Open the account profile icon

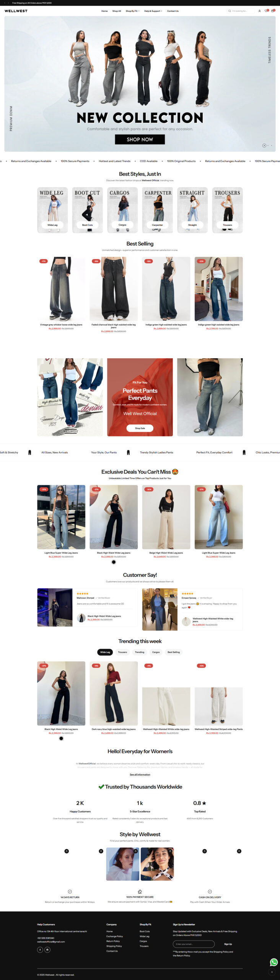click(x=259, y=11)
